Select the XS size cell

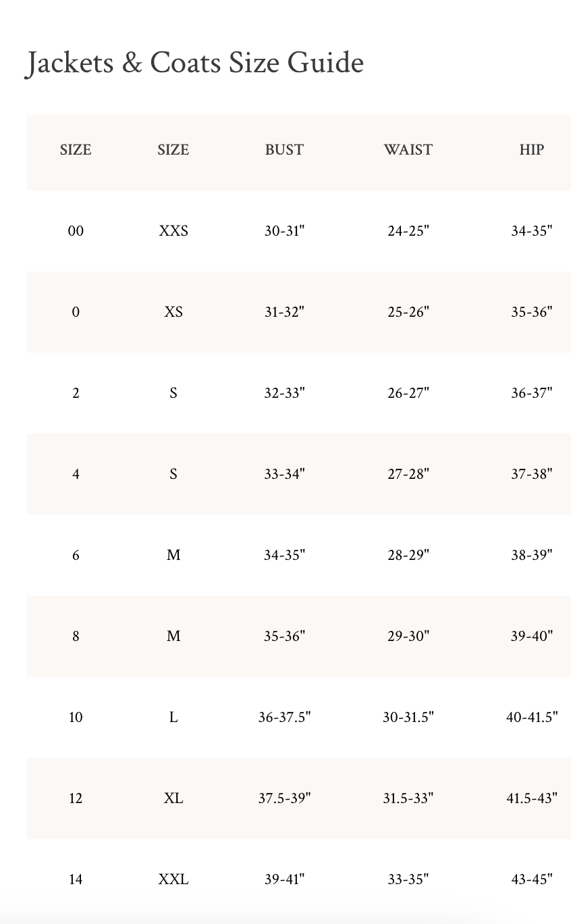(173, 312)
